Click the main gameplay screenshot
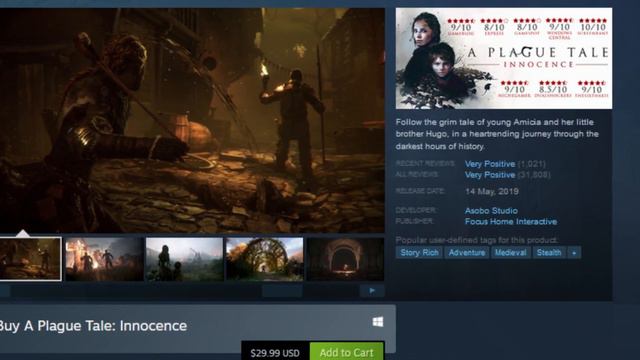This screenshot has width=640, height=360. tap(192, 120)
